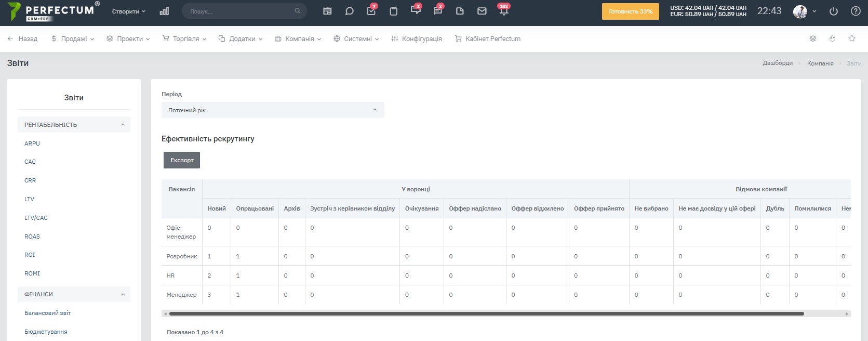Open Балансовий звіт report

pyautogui.click(x=48, y=313)
